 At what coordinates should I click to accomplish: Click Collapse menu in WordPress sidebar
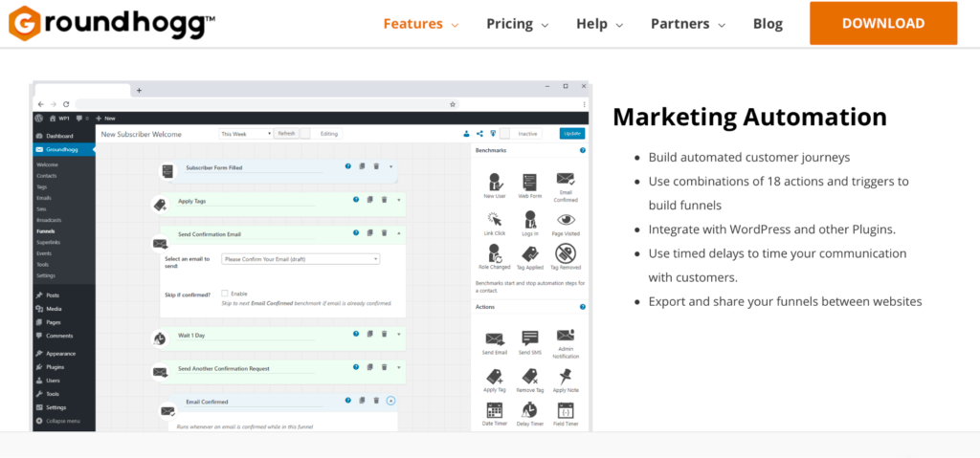coord(58,421)
